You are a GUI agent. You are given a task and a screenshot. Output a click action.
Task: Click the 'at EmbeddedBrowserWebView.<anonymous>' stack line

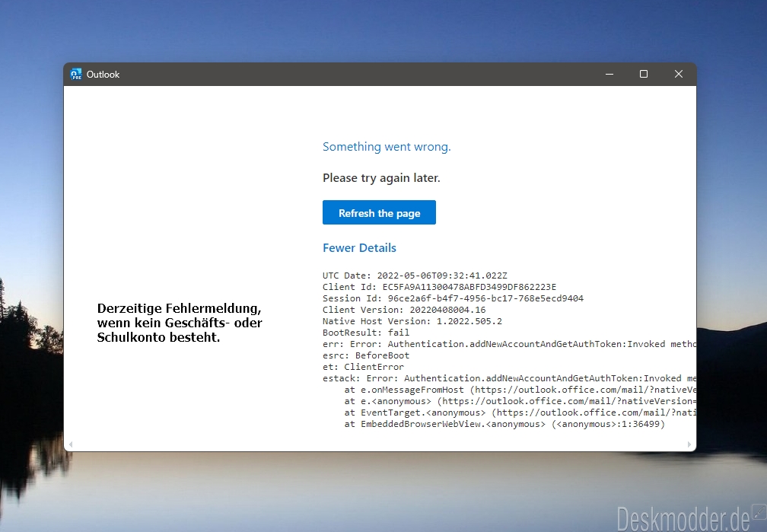pyautogui.click(x=504, y=424)
